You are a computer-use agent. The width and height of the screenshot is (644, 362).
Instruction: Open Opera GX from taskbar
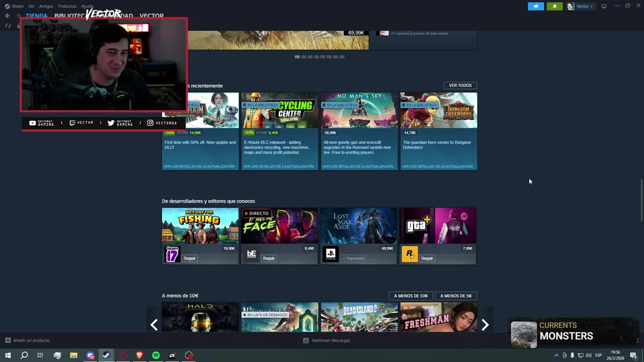[x=123, y=355]
